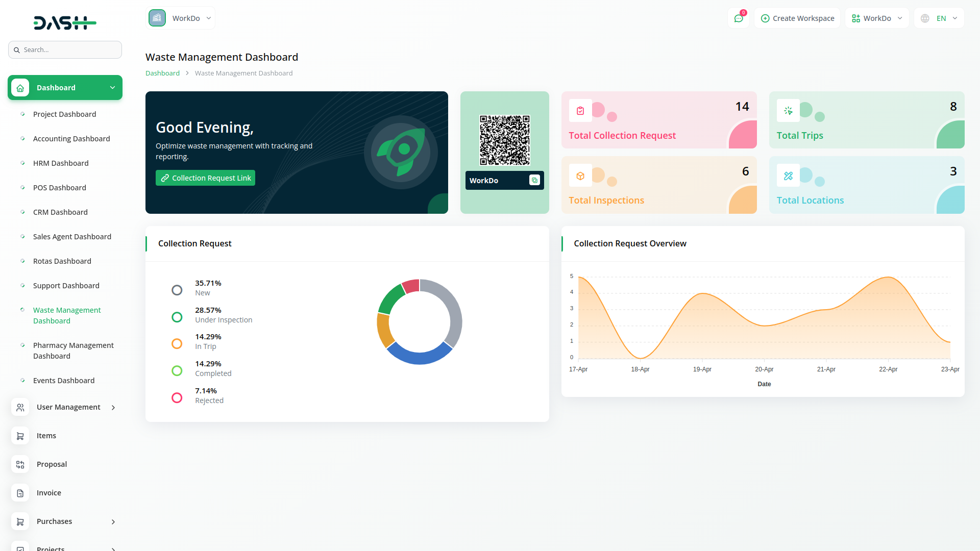Toggle the New legend circle

[x=177, y=290]
